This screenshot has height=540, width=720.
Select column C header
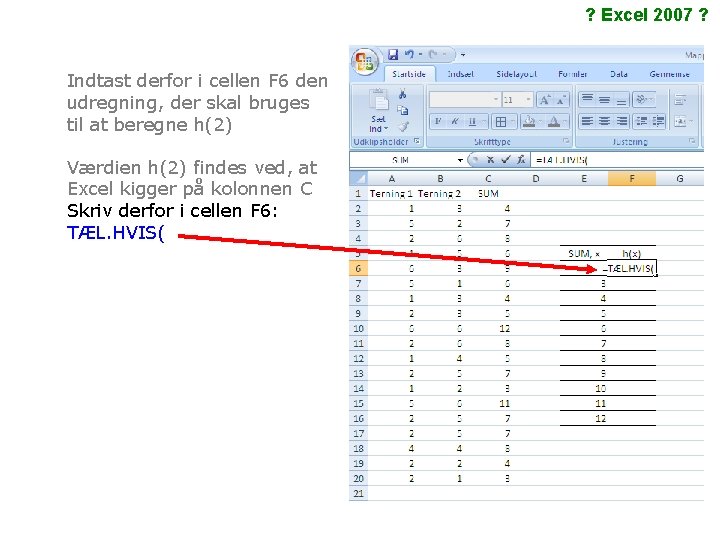488,179
